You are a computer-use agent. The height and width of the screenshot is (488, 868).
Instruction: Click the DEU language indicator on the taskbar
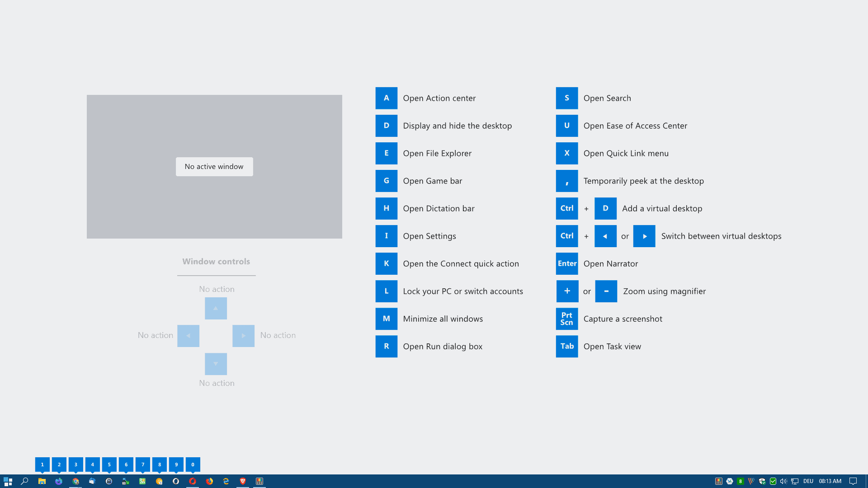pos(808,482)
